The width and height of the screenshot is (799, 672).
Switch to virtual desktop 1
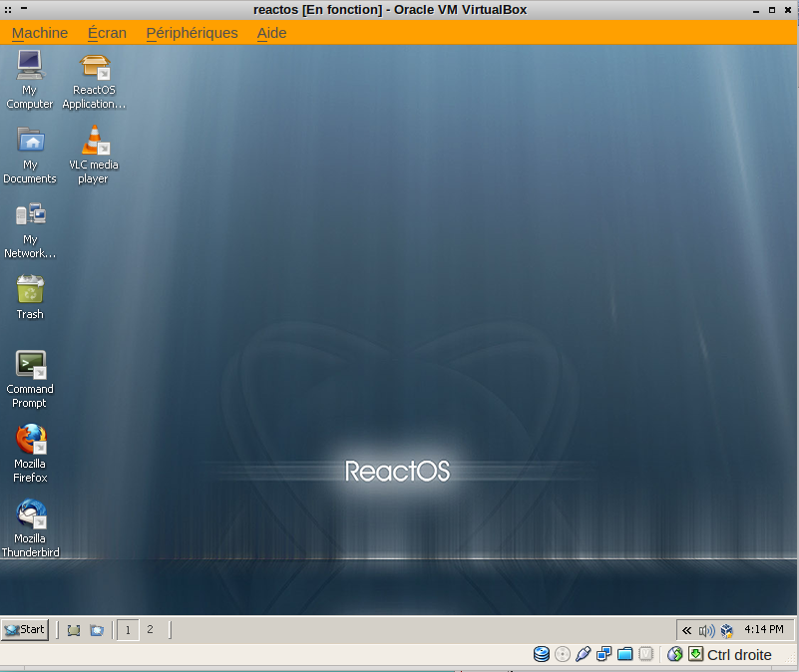click(128, 630)
